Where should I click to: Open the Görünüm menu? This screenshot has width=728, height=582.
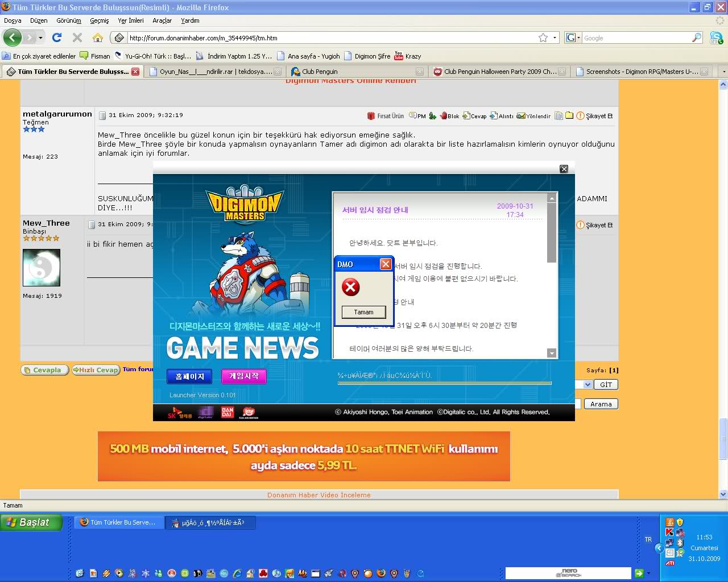coord(69,20)
